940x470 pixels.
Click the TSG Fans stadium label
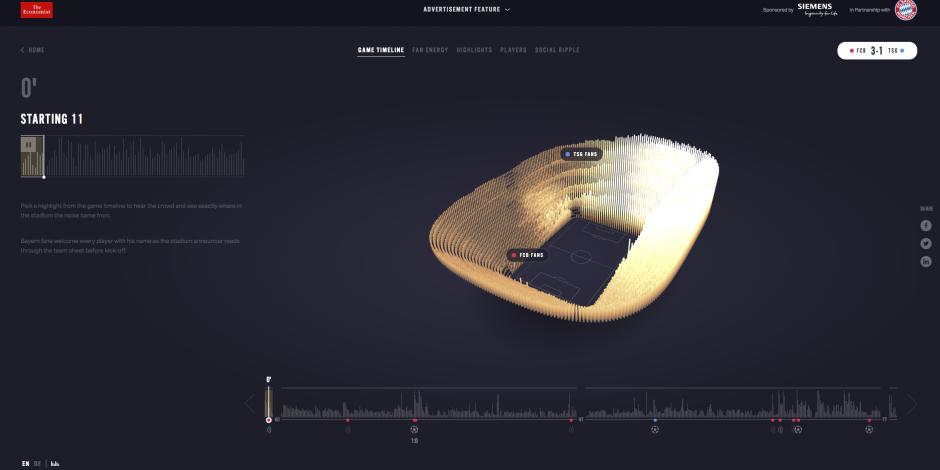coord(580,155)
